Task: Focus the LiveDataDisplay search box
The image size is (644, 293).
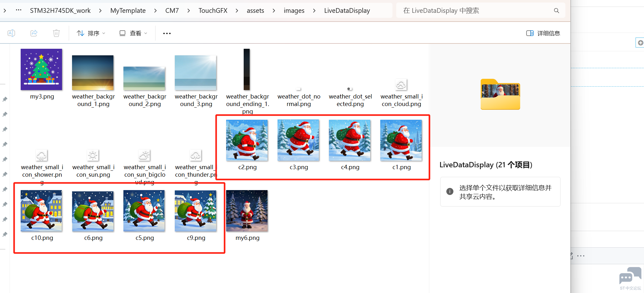Action: coord(480,11)
